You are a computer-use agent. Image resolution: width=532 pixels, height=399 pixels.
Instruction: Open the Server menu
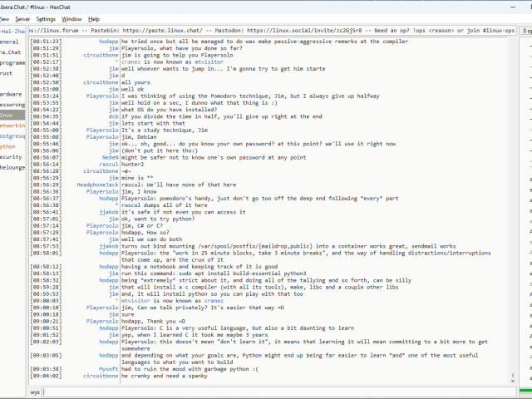(22, 18)
